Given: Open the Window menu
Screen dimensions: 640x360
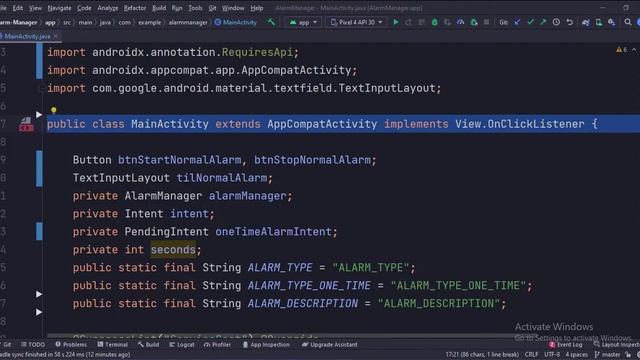Looking at the screenshot, I should click(x=233, y=8).
